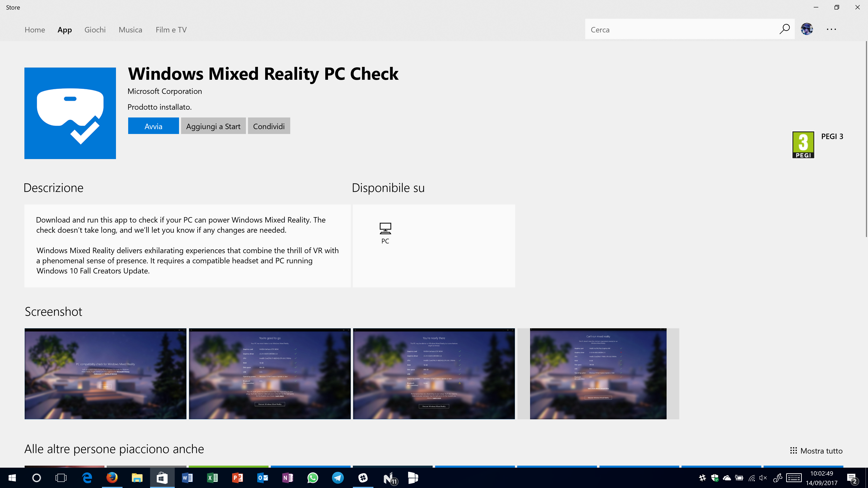Open the 'Can't run mixed reality' screenshot
This screenshot has width=868, height=488.
[x=598, y=374]
